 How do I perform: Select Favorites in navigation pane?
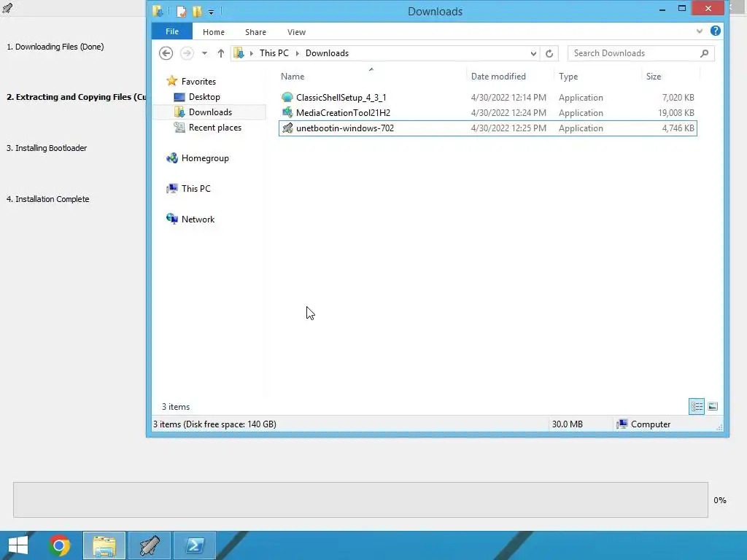(198, 82)
